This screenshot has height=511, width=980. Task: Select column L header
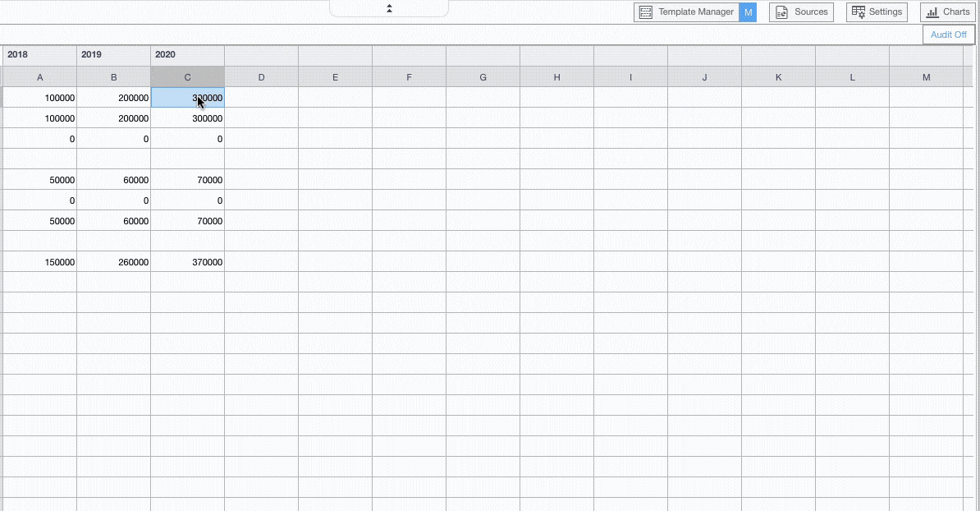click(851, 77)
